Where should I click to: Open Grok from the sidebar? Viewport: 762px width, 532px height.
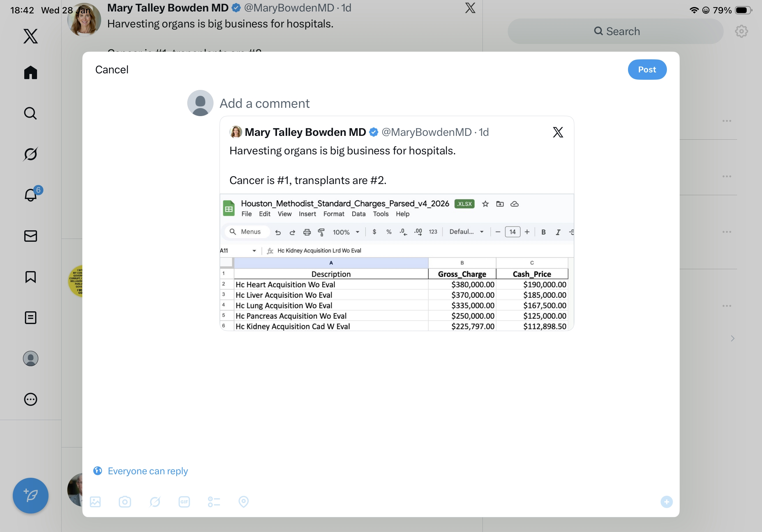coord(31,154)
